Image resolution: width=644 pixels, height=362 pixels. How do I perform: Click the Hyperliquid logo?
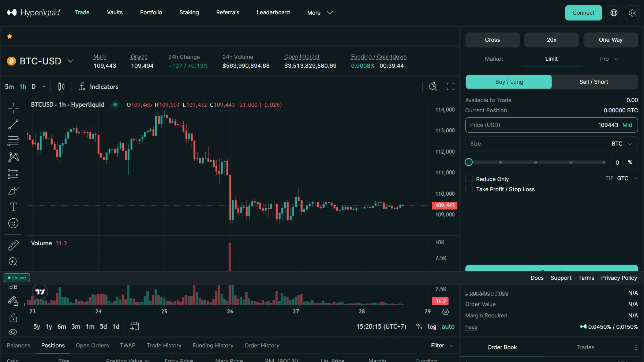point(34,13)
